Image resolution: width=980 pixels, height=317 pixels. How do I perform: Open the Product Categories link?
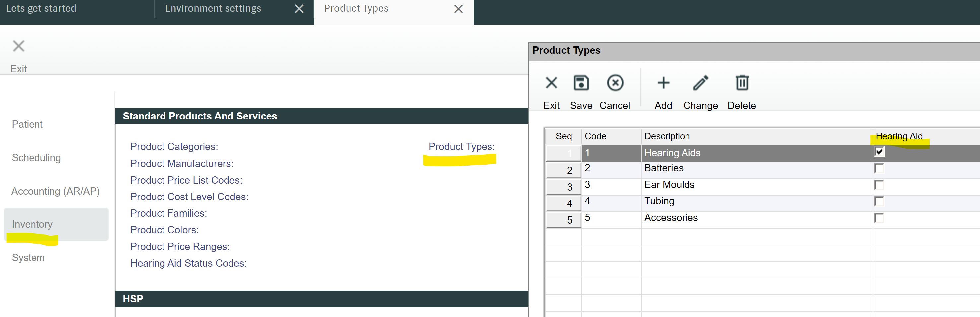[x=174, y=146]
